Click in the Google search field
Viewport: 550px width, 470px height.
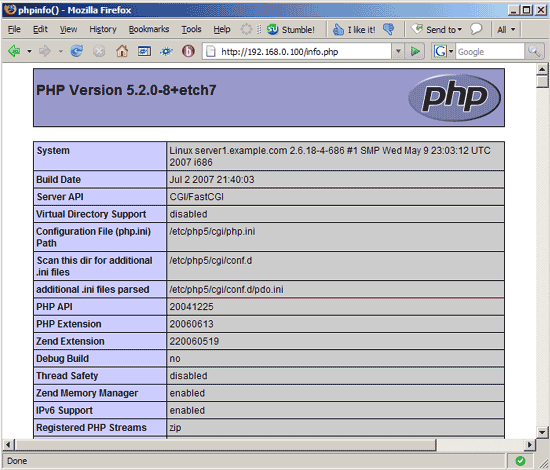[x=490, y=52]
